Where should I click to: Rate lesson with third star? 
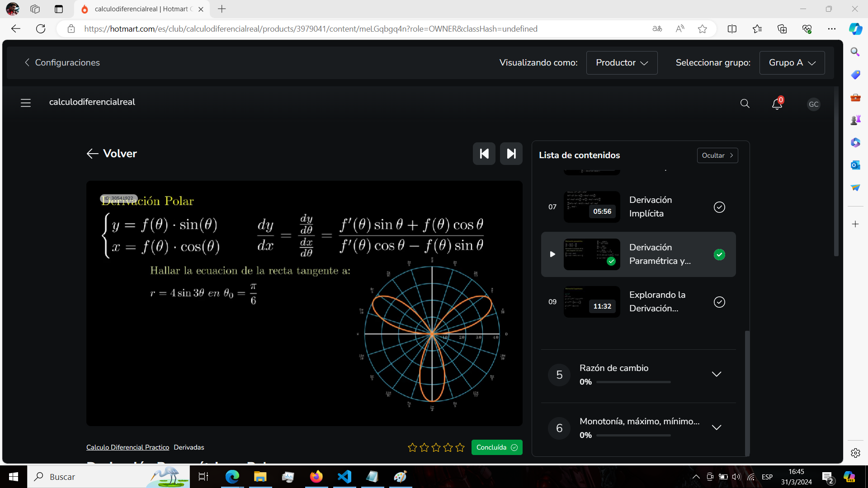436,447
